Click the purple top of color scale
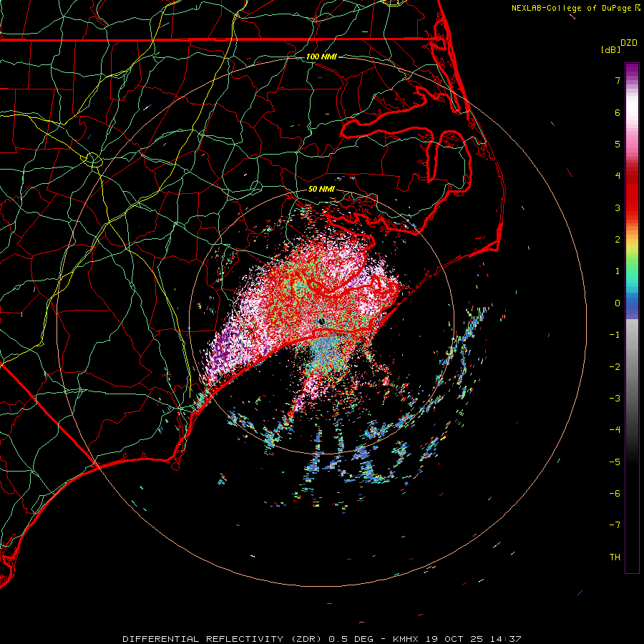644x644 pixels. (x=632, y=71)
